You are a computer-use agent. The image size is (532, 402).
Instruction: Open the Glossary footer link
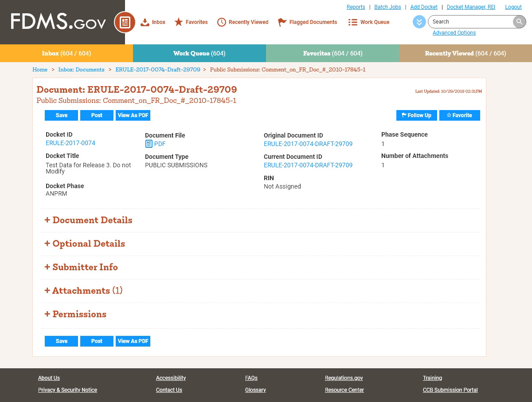255,390
